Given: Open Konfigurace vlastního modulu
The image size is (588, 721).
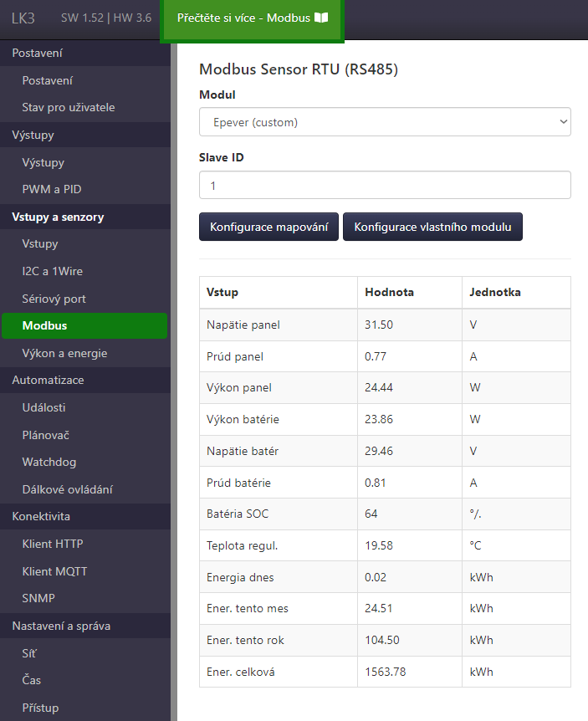Looking at the screenshot, I should (x=432, y=227).
